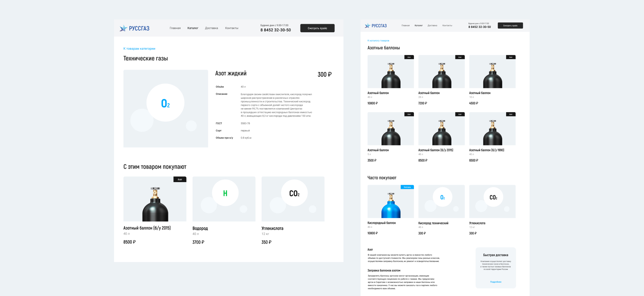Open the Водород product title

point(200,228)
